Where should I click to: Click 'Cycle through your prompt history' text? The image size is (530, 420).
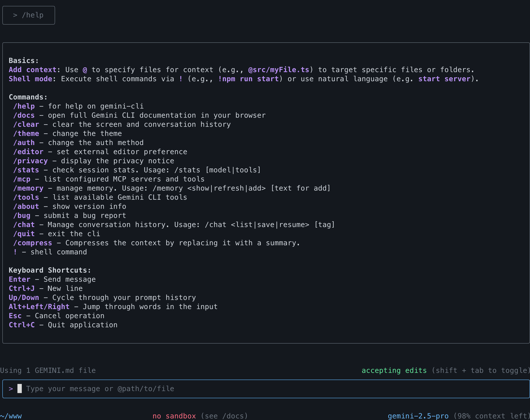click(x=124, y=297)
